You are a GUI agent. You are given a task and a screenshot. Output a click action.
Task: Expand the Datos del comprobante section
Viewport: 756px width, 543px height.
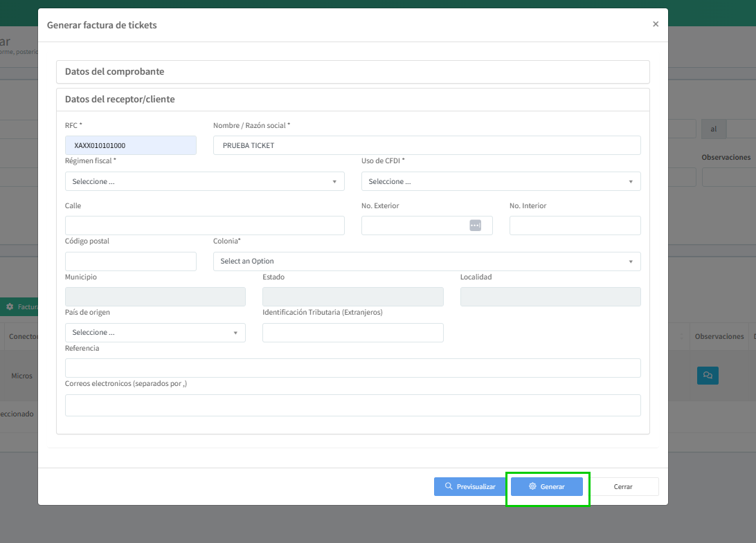pyautogui.click(x=353, y=72)
